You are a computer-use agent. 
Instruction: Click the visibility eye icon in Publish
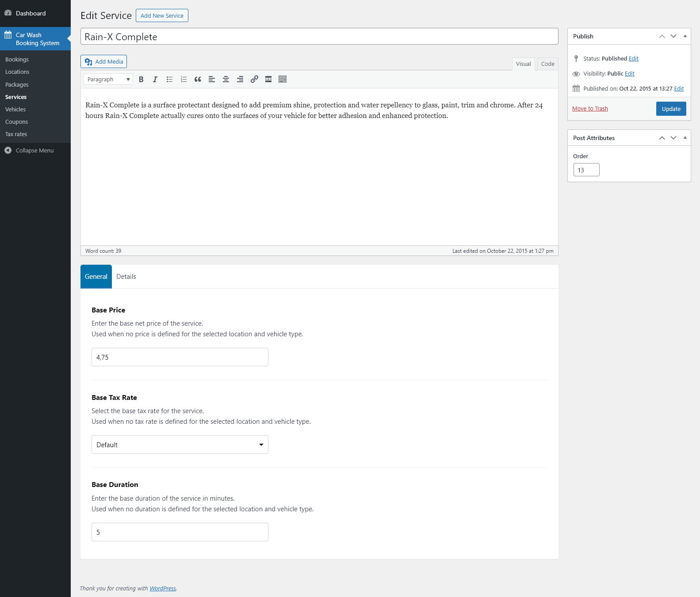pos(576,74)
